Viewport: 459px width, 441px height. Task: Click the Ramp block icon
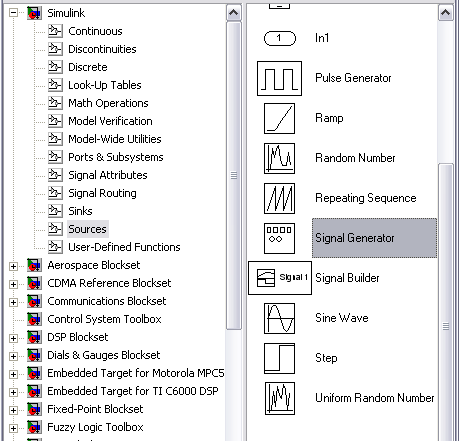coord(279,118)
